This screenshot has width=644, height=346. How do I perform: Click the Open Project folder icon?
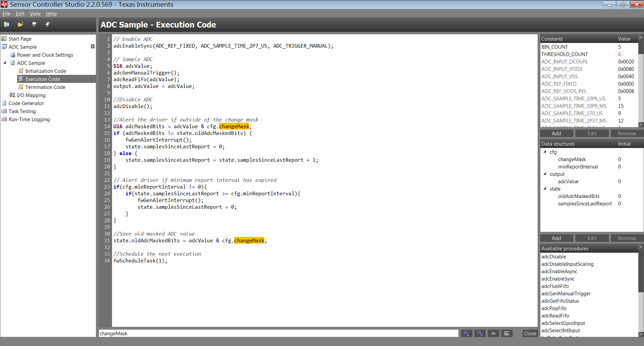click(x=20, y=24)
